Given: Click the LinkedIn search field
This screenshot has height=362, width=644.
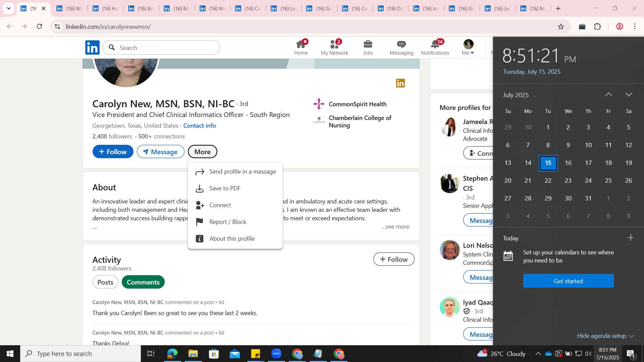Looking at the screenshot, I should coord(161,48).
